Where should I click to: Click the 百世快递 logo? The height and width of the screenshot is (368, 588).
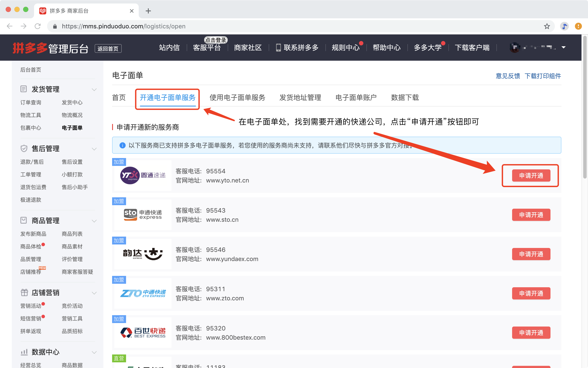pos(143,332)
